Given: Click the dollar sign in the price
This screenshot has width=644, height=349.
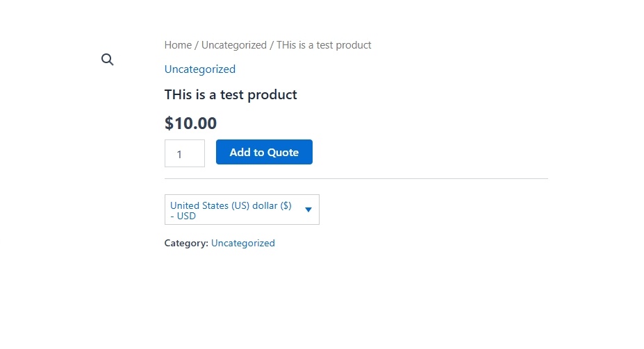Looking at the screenshot, I should tap(169, 123).
